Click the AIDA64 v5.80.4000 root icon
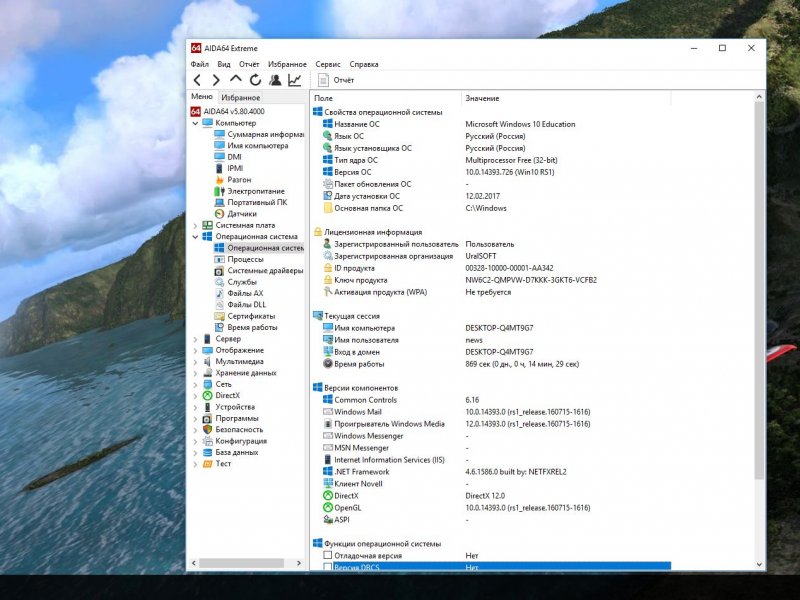 tap(195, 111)
